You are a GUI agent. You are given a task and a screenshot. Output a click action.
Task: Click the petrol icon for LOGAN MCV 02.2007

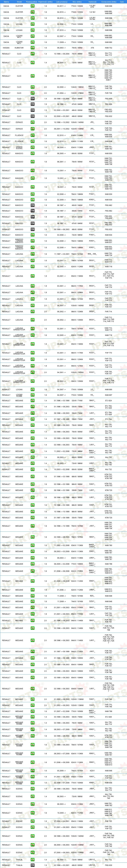point(33,36)
